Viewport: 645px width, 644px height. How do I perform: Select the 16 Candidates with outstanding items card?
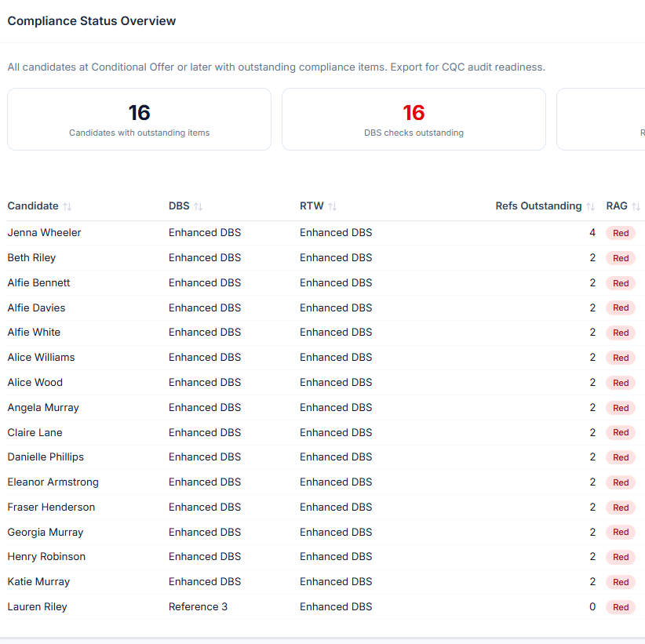[x=139, y=118]
